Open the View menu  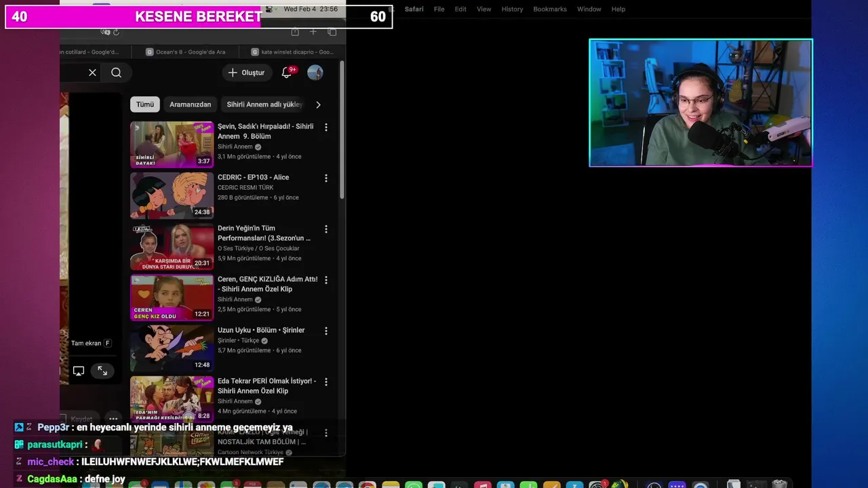point(484,9)
